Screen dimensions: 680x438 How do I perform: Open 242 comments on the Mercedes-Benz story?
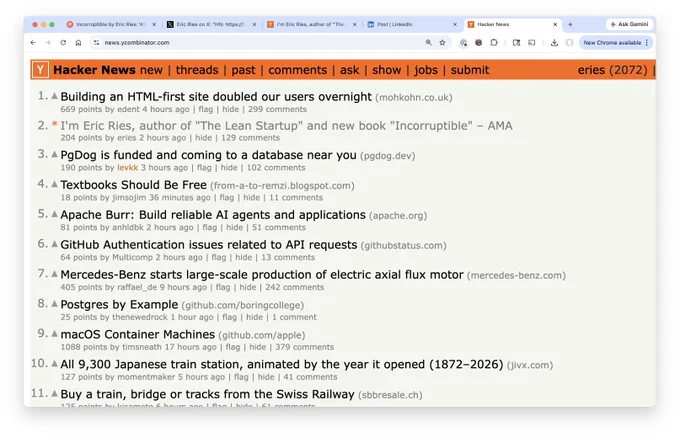294,288
